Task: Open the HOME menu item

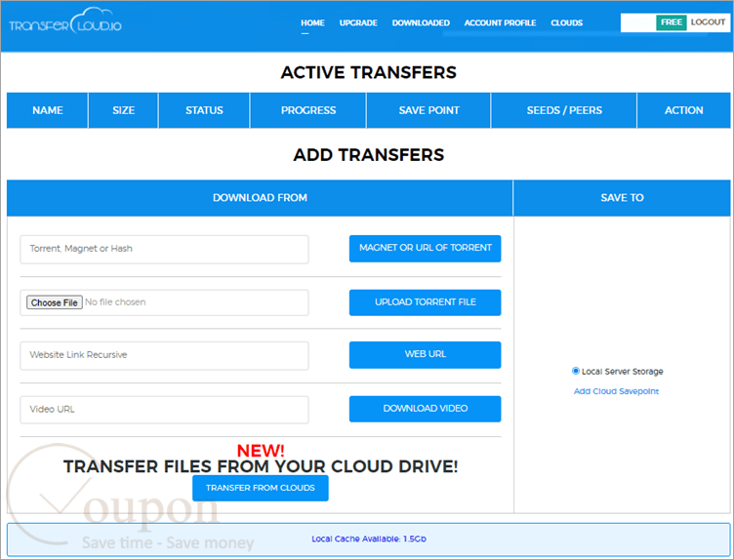Action: click(312, 22)
